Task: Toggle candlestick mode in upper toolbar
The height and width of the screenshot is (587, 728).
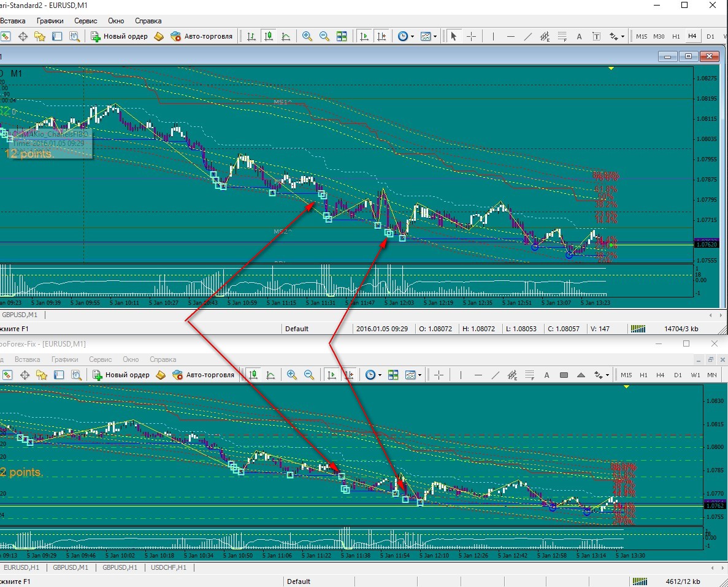Action: tap(269, 36)
